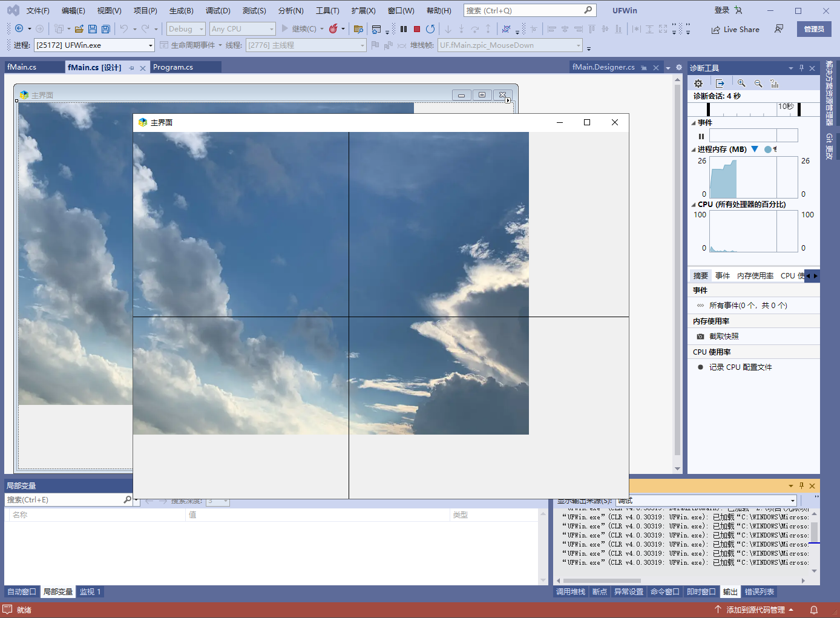
Task: Open the 解决方案资源管理器 side tab
Action: (x=830, y=93)
